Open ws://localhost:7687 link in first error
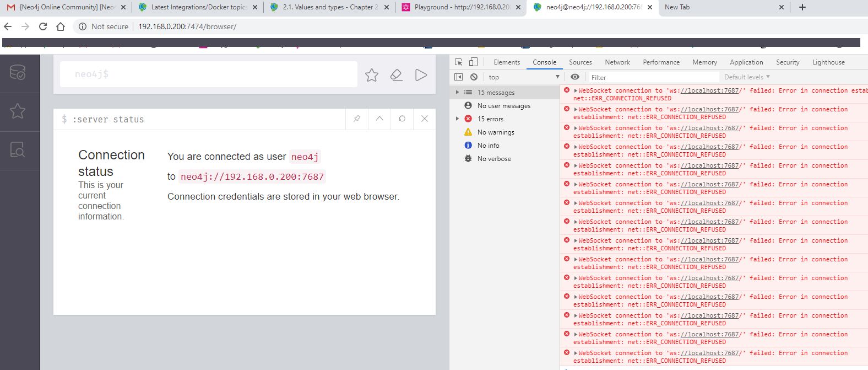This screenshot has width=868, height=370. click(x=710, y=90)
